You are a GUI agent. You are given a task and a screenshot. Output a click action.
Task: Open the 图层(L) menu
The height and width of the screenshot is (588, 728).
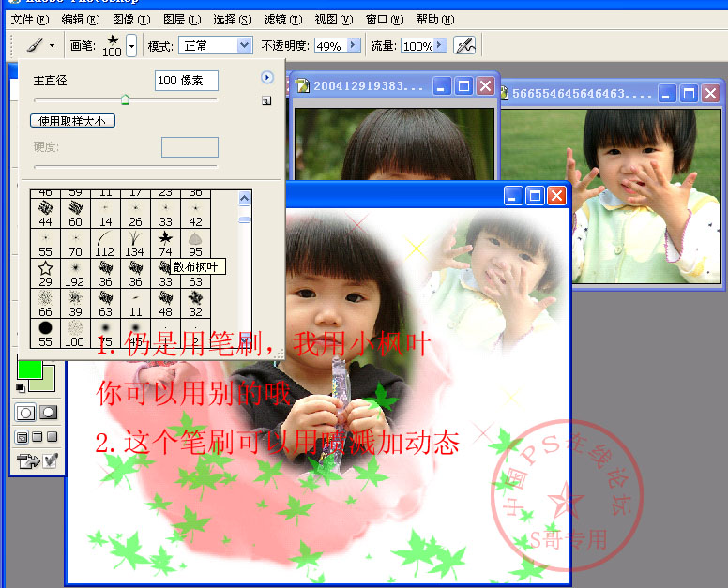182,20
